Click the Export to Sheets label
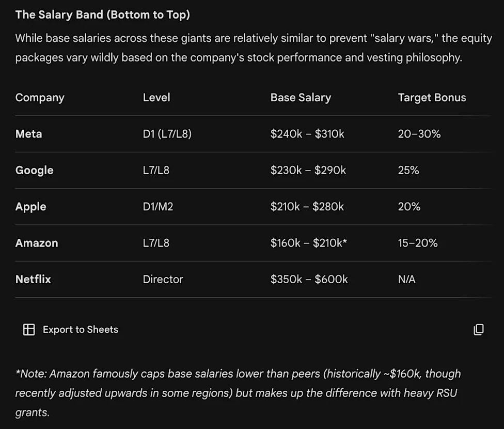504x429 pixels. (81, 330)
